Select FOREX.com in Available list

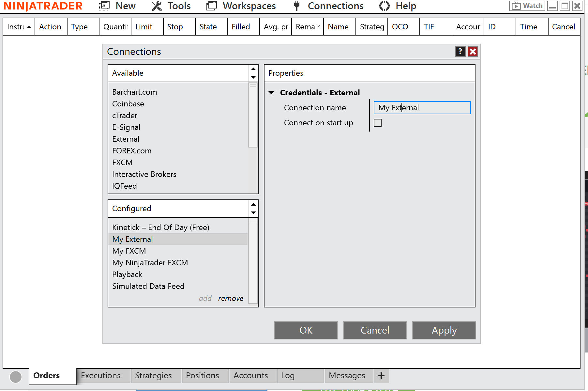coord(132,151)
